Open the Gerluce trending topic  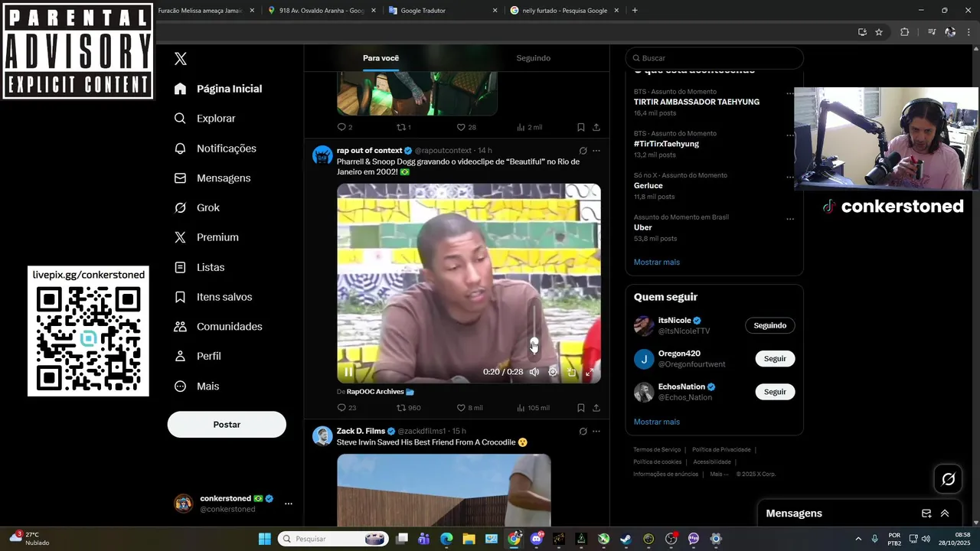coord(648,186)
